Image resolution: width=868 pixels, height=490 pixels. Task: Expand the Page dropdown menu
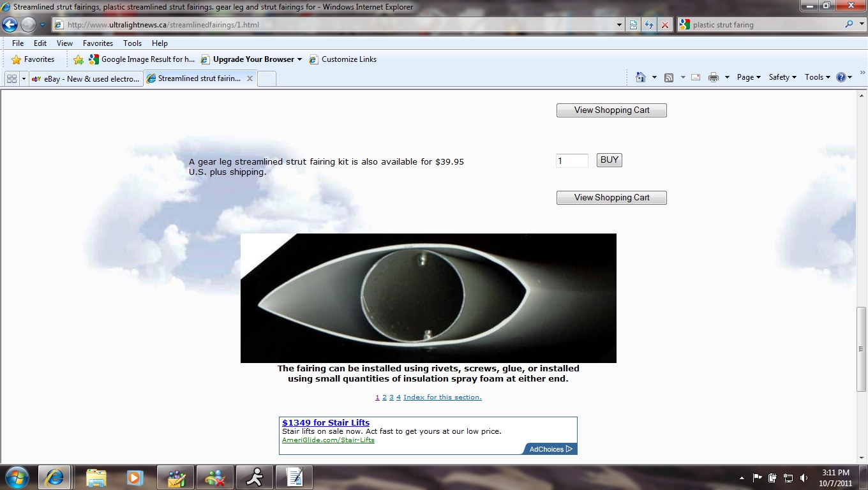click(749, 77)
